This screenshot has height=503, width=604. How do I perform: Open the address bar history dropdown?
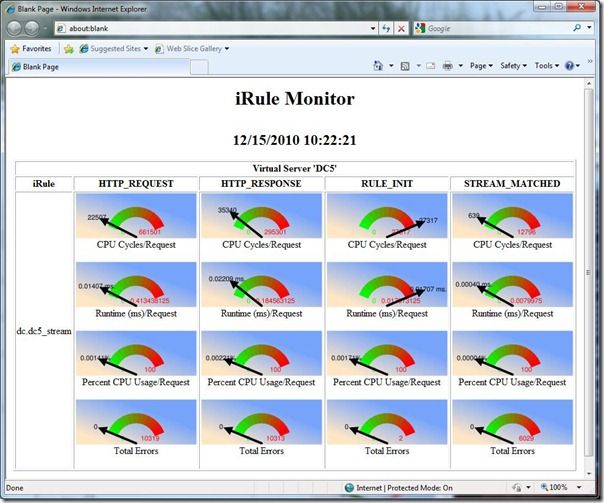pos(372,28)
